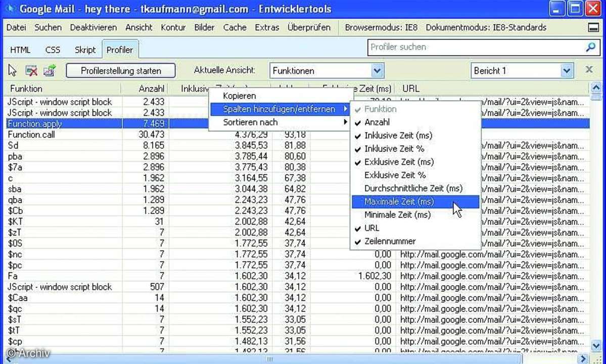Viewport: 606px width, 364px height.
Task: Open the Datei menu
Action: pyautogui.click(x=16, y=27)
